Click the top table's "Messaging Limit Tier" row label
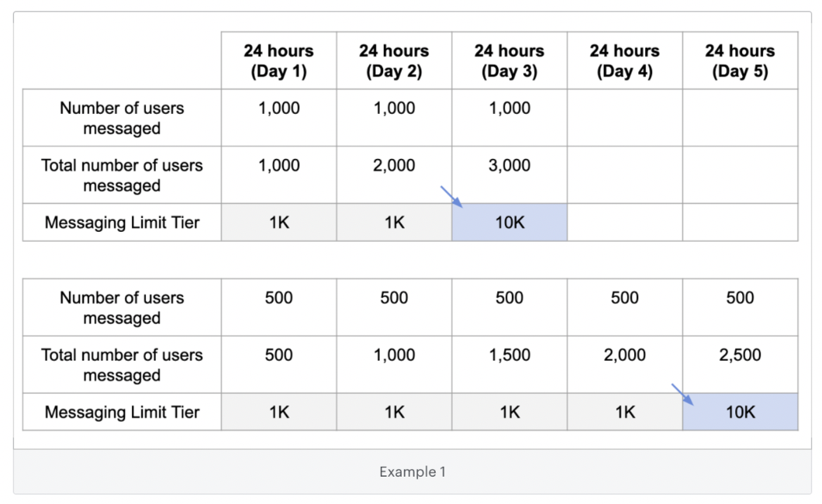This screenshot has width=822, height=504. (x=122, y=223)
